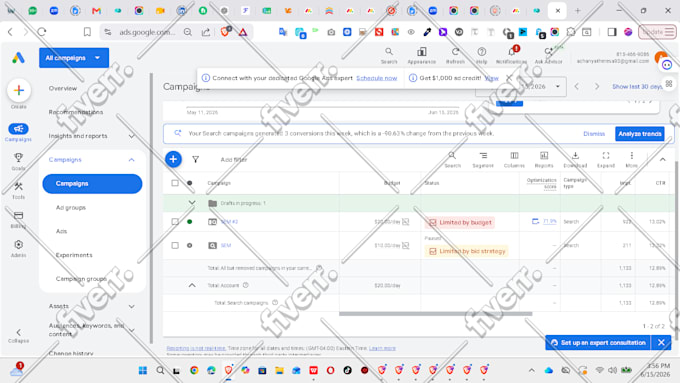Open the Segment toolbar icon
680x383 pixels.
(483, 155)
